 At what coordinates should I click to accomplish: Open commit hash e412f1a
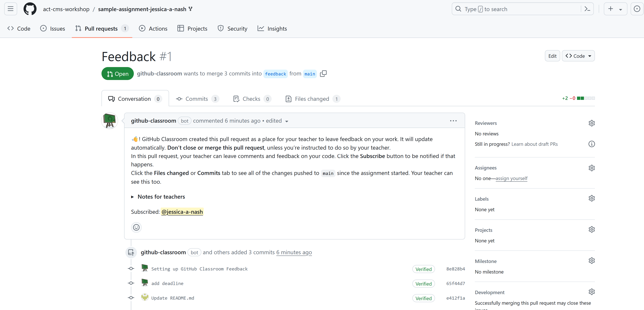point(455,298)
